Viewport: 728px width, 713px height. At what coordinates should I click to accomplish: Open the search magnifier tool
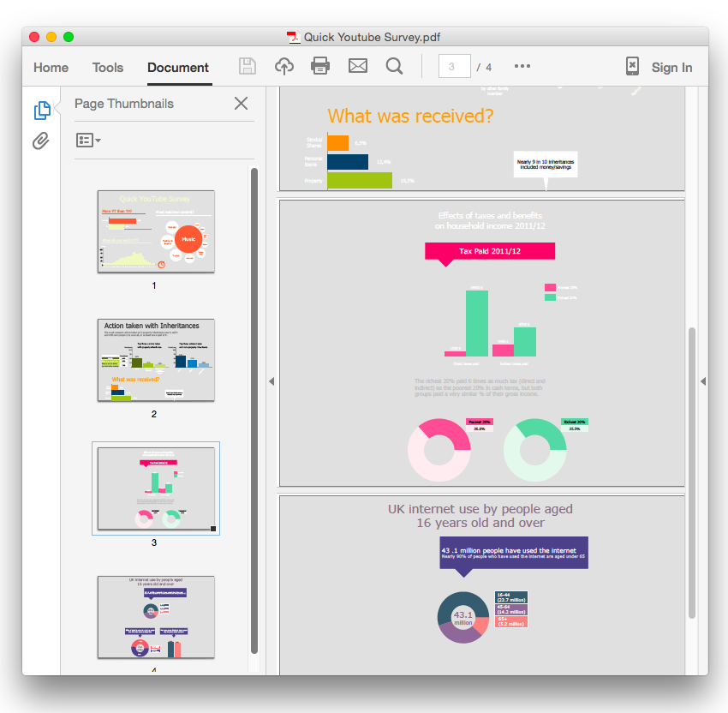click(x=394, y=67)
